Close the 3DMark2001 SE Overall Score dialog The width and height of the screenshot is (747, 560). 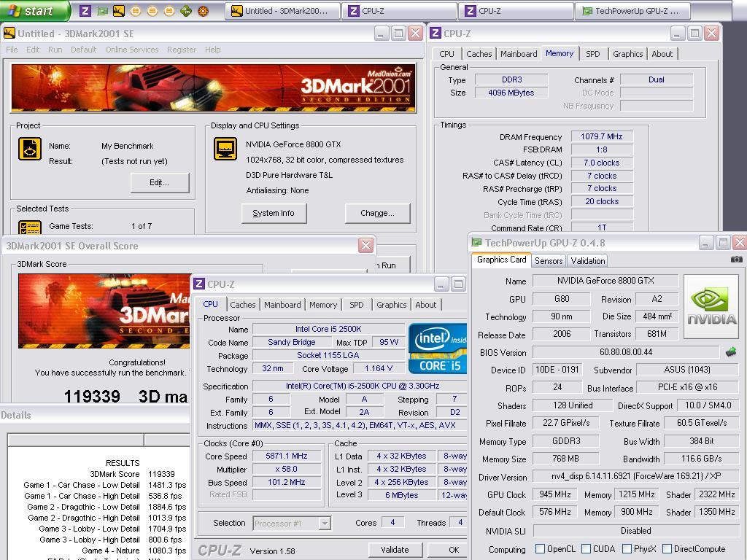point(366,245)
